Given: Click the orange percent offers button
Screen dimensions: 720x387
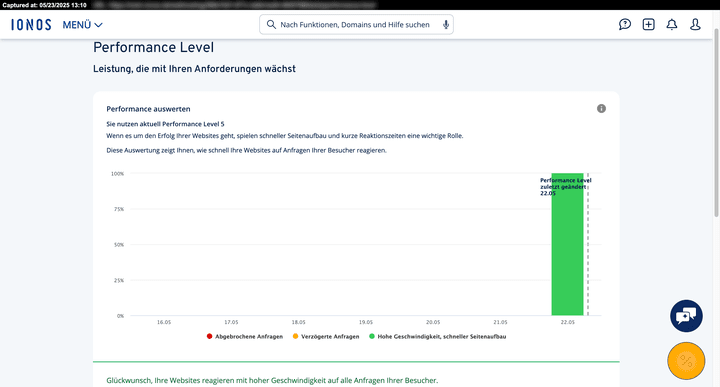Looking at the screenshot, I should [686, 361].
